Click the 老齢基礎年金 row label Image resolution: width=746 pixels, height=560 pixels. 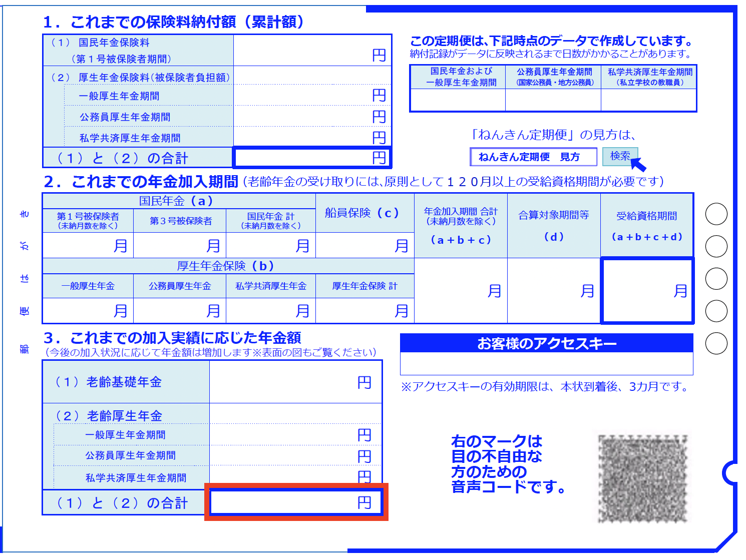126,382
